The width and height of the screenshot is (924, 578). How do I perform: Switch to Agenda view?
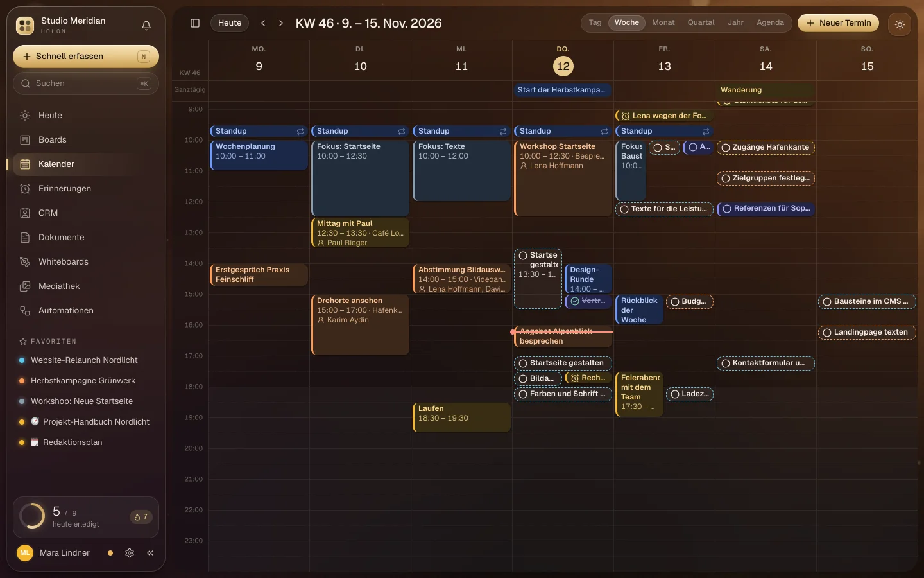click(770, 22)
